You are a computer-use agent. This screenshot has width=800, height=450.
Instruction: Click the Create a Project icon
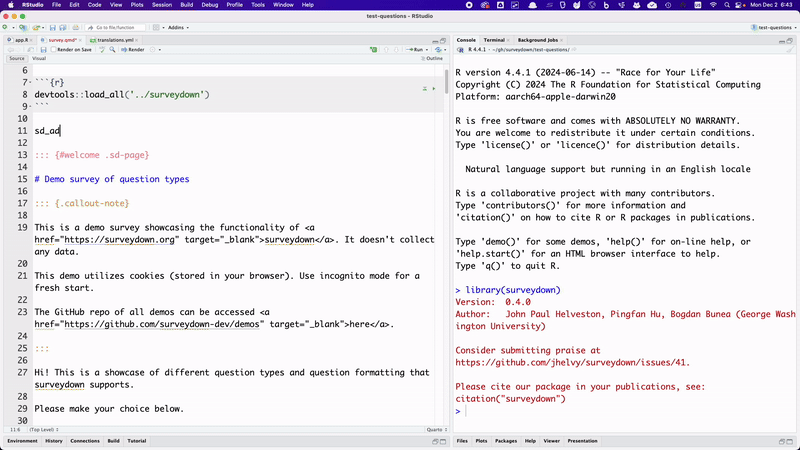click(22, 28)
